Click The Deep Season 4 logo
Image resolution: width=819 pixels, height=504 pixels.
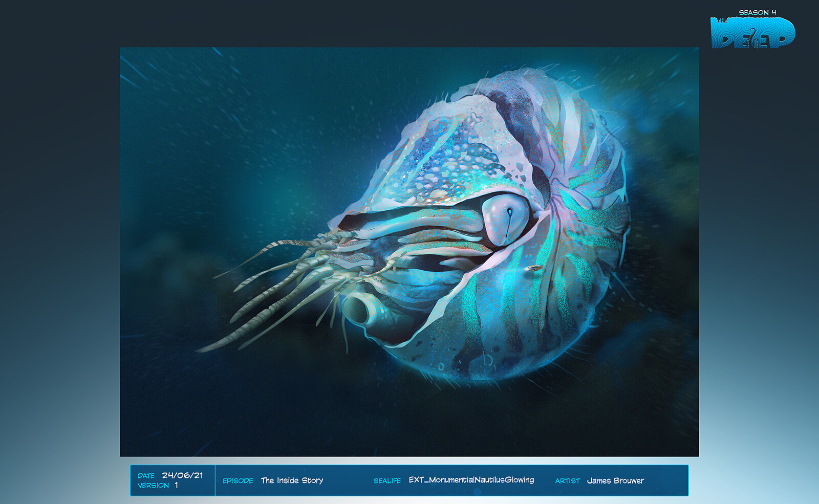point(752,29)
